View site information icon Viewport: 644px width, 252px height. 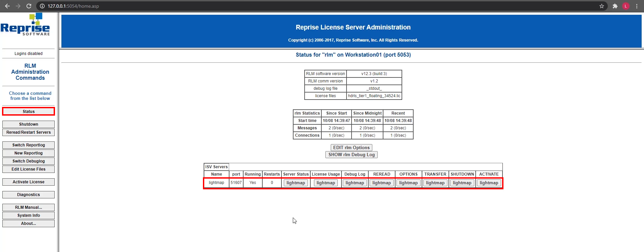coord(42,6)
